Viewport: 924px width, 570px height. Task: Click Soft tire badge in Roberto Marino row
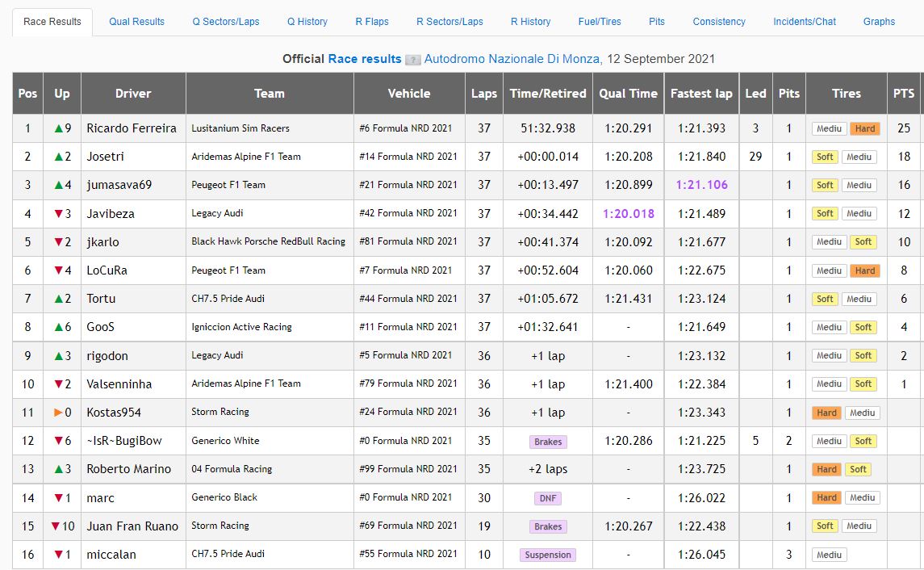pos(858,470)
